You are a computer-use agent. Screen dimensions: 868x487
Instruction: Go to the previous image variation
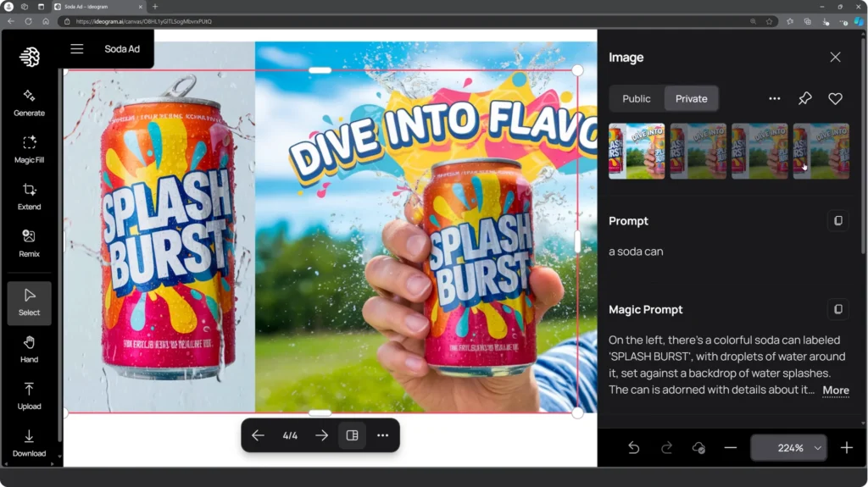click(258, 435)
